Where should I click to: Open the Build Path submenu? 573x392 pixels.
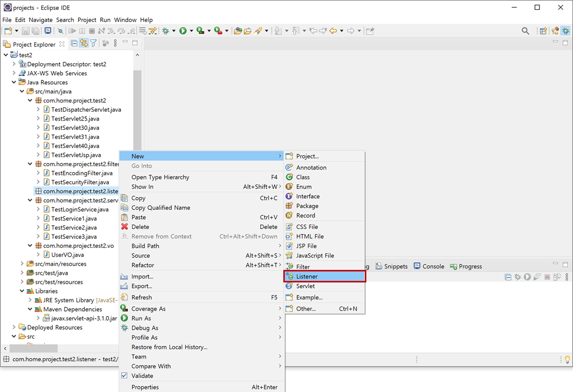202,246
